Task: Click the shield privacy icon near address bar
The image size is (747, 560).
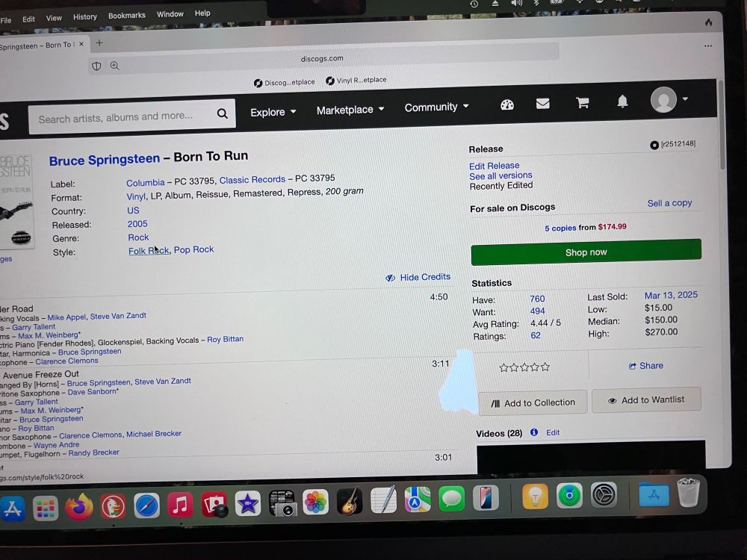Action: point(96,66)
